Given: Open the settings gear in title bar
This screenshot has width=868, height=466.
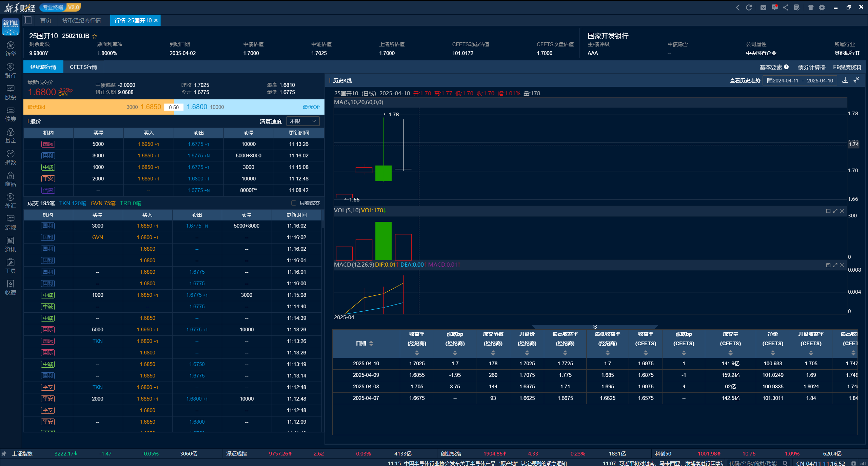Looking at the screenshot, I should point(822,7).
